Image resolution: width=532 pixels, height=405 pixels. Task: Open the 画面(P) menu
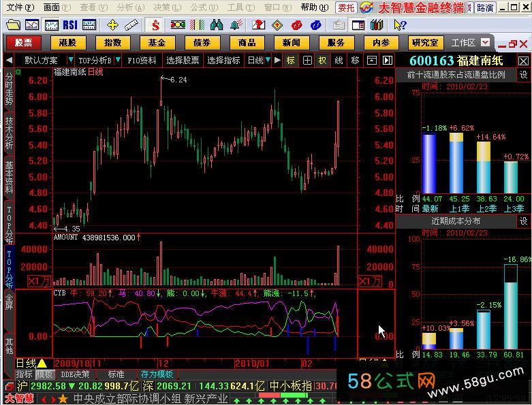[x=57, y=7]
